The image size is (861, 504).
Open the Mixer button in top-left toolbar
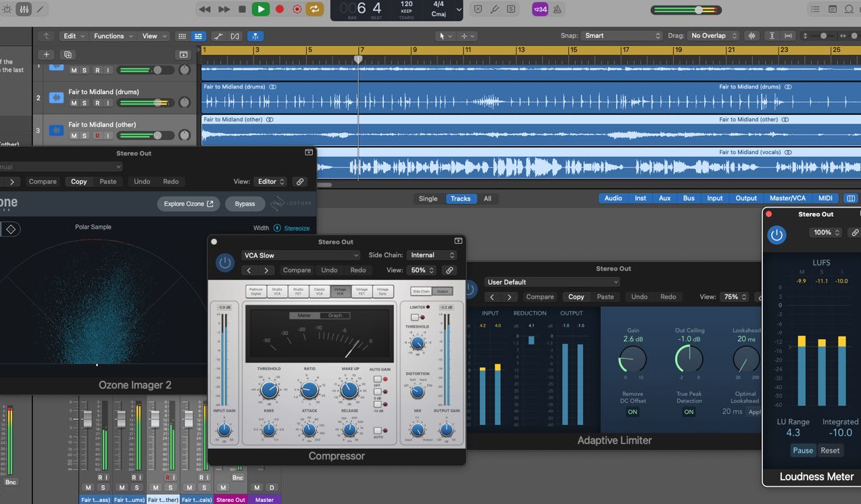(x=24, y=9)
